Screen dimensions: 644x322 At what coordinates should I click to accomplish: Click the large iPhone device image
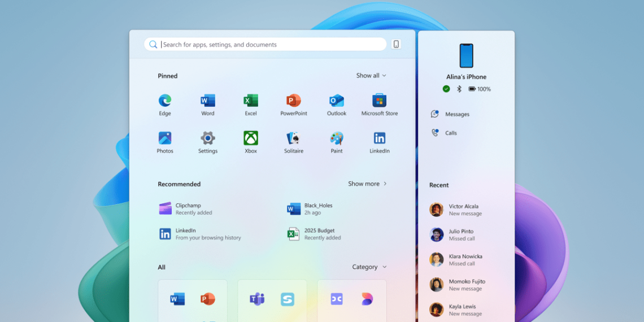(466, 55)
